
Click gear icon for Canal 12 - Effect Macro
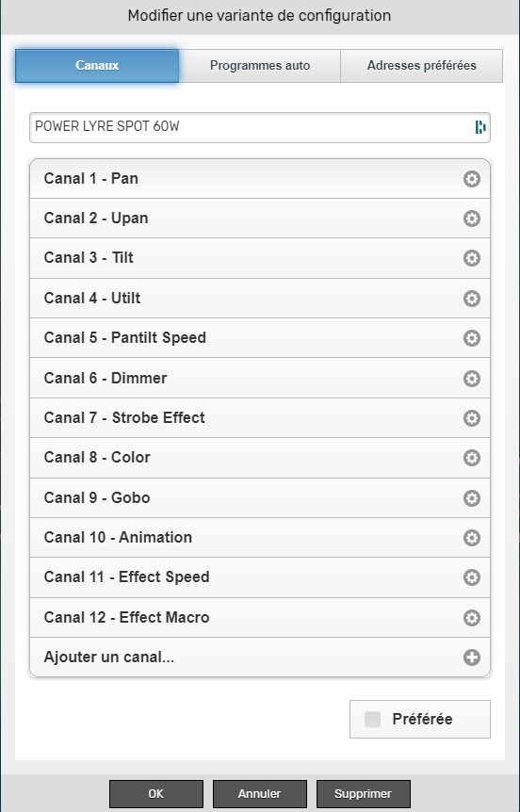point(471,618)
